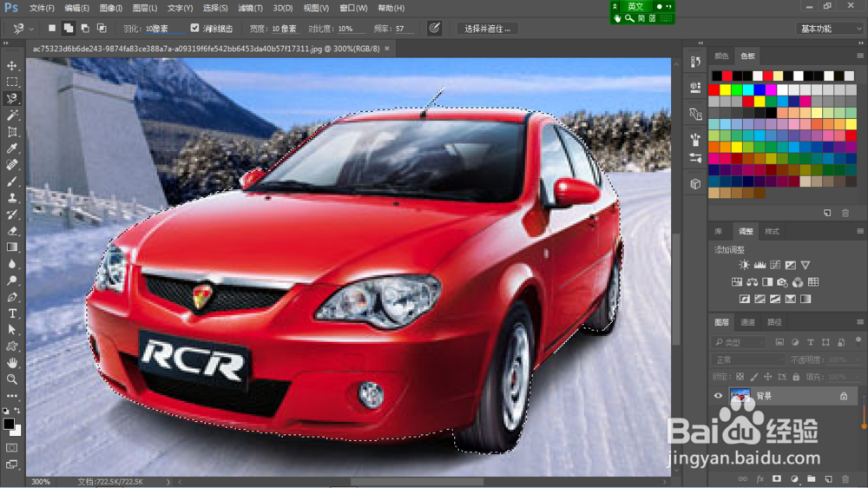Select the Rectangular Marquee tool

coord(11,82)
